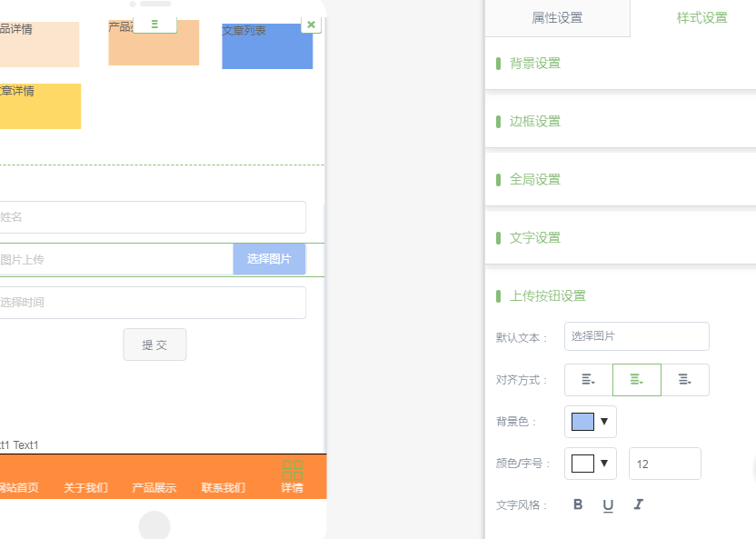The width and height of the screenshot is (756, 539).
Task: Select left alignment for upload button
Action: pos(588,380)
